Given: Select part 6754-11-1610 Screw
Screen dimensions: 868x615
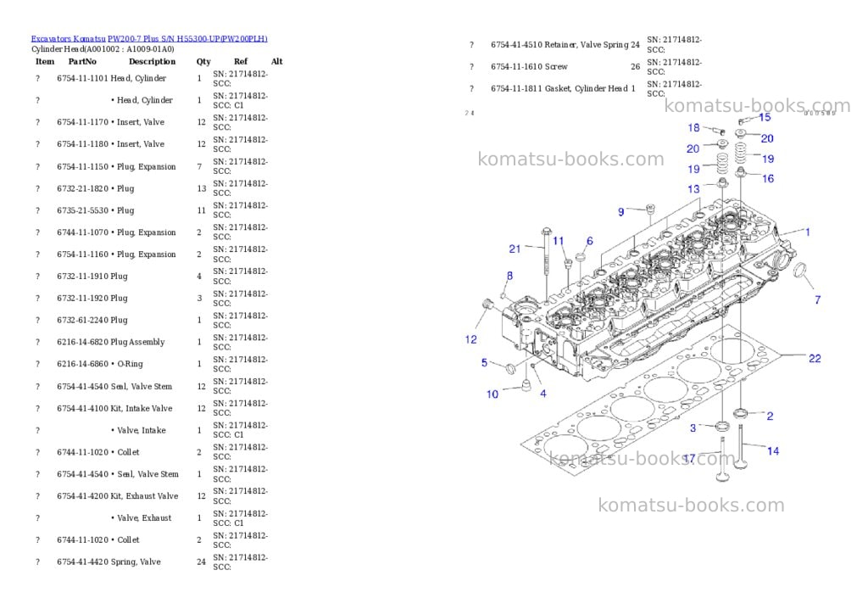Looking at the screenshot, I should tap(529, 66).
